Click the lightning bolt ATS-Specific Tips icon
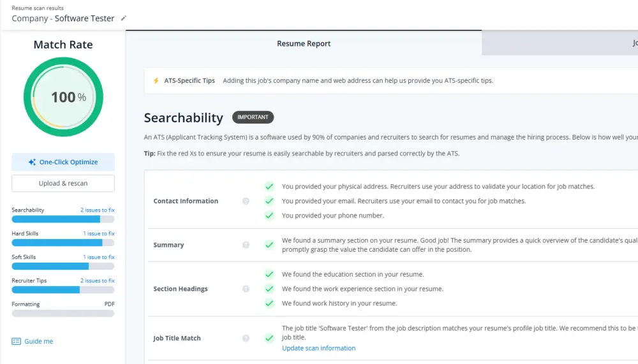 pyautogui.click(x=156, y=80)
